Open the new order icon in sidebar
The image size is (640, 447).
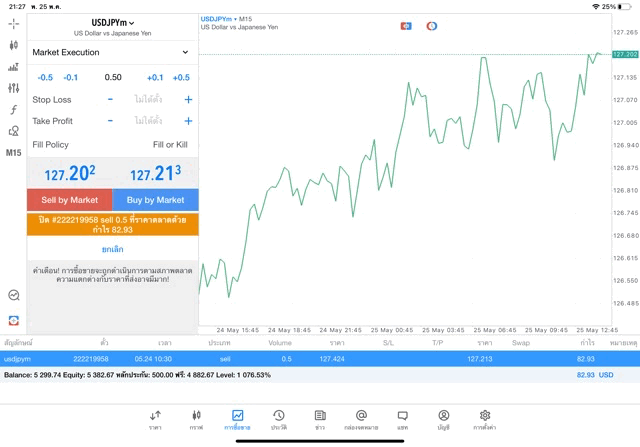click(x=13, y=320)
